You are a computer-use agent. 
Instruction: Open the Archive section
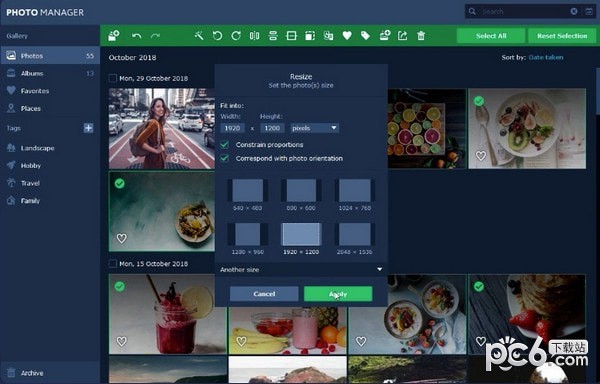coord(50,373)
